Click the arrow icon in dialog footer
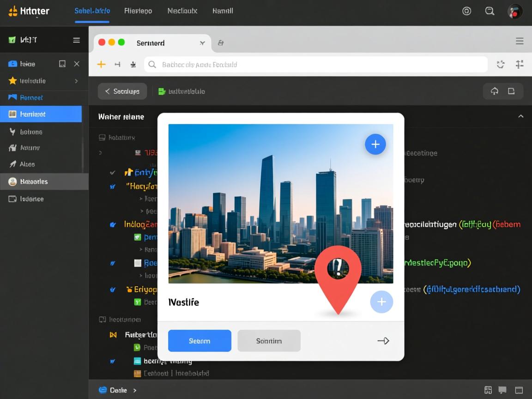Screen dimensions: 532x399 (383, 341)
